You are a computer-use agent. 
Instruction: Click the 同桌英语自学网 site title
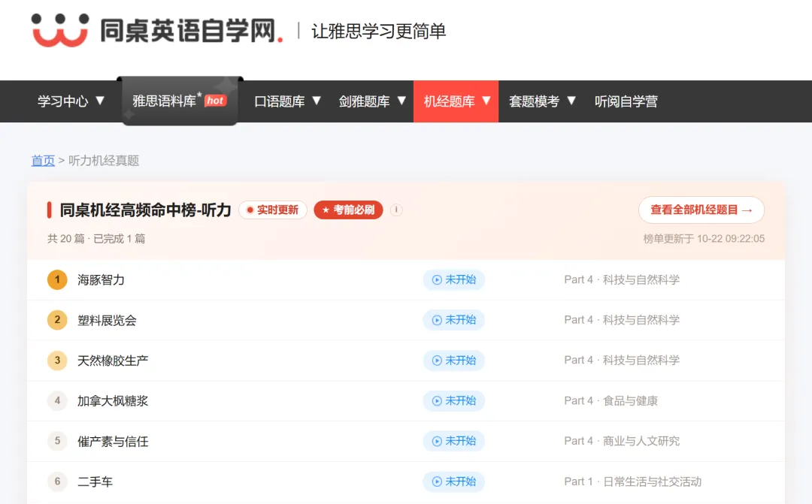pos(191,31)
